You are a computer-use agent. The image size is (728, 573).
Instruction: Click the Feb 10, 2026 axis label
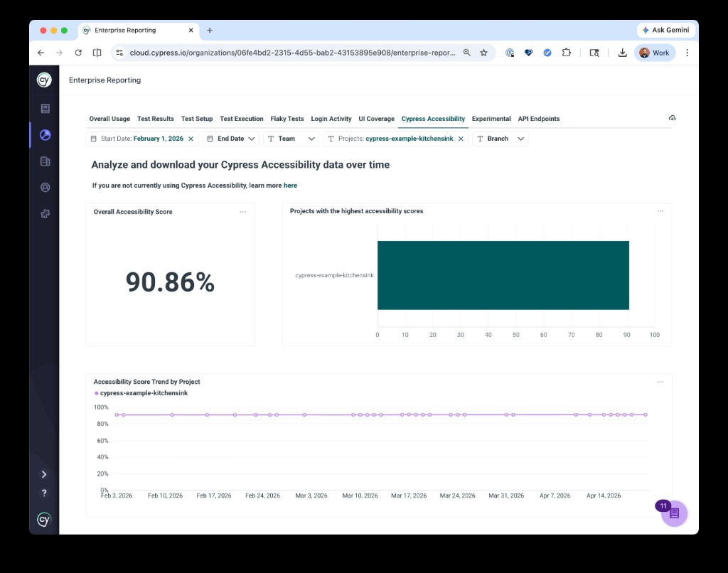[x=165, y=496]
